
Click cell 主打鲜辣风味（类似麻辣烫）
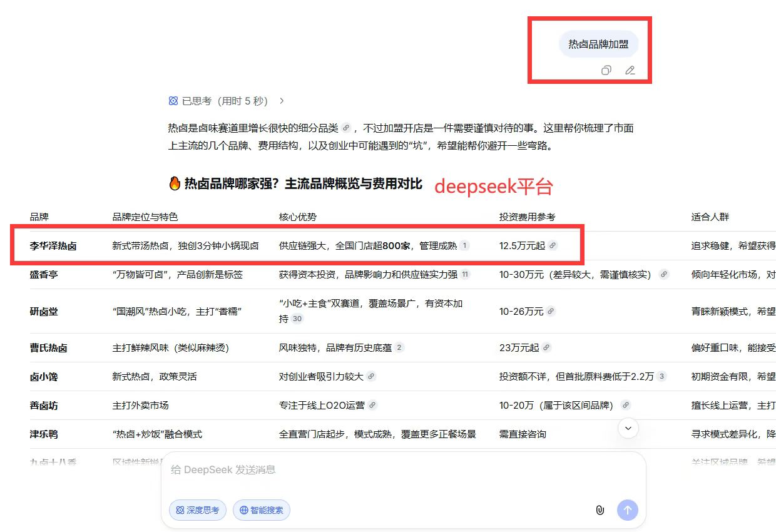tap(171, 347)
